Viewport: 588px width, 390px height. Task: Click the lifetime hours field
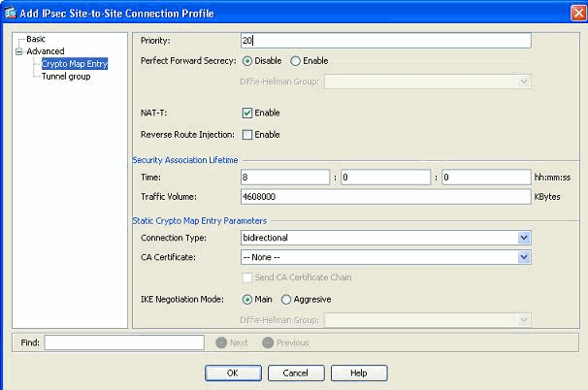pyautogui.click(x=284, y=177)
